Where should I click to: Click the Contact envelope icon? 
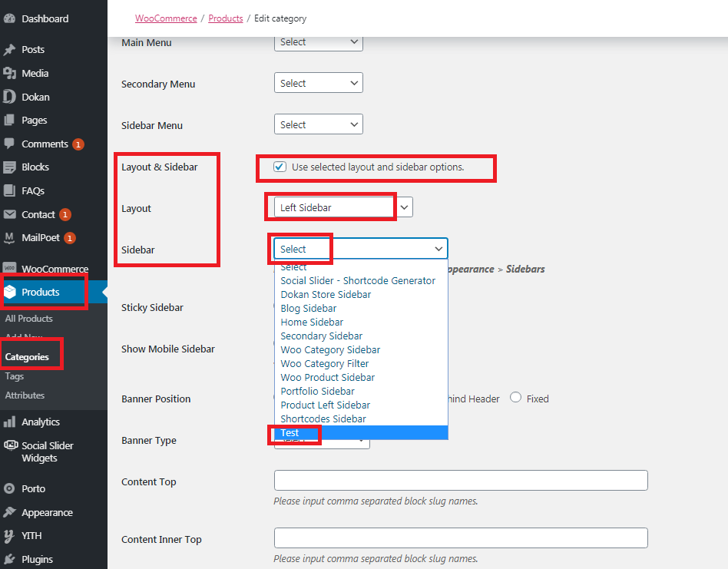click(x=9, y=214)
